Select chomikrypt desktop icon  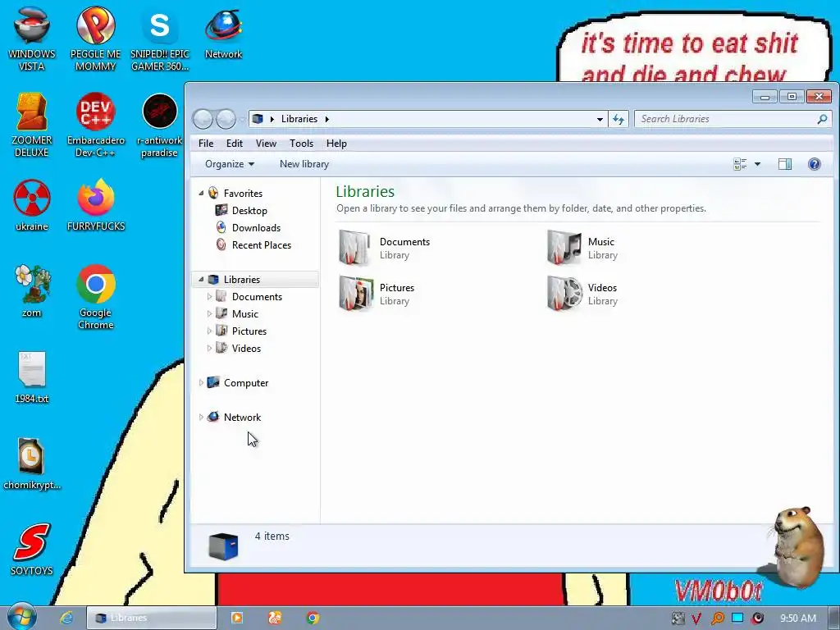32,464
